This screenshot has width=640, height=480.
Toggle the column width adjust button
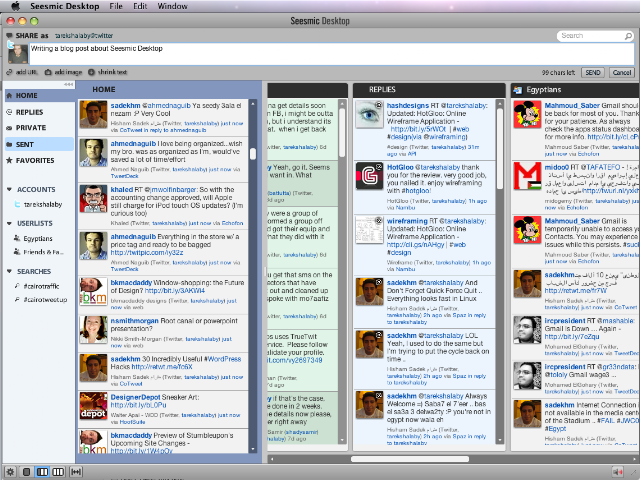click(x=76, y=472)
